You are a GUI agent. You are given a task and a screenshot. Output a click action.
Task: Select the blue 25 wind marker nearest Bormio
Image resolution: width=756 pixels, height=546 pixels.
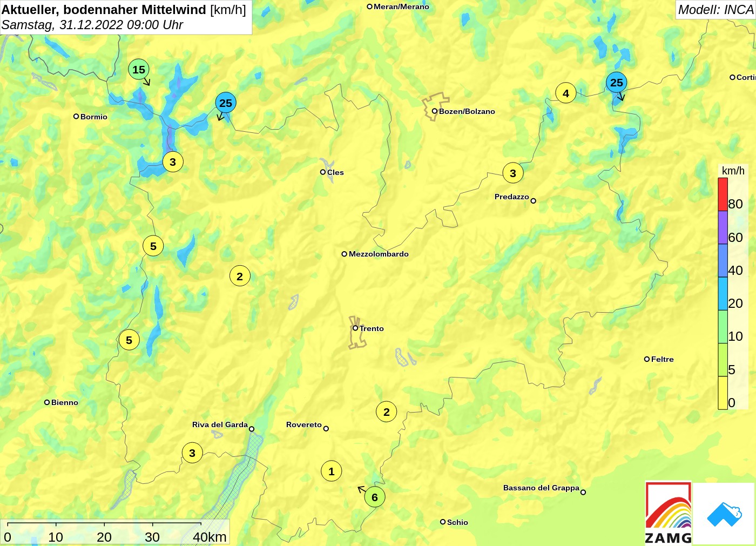pos(226,103)
